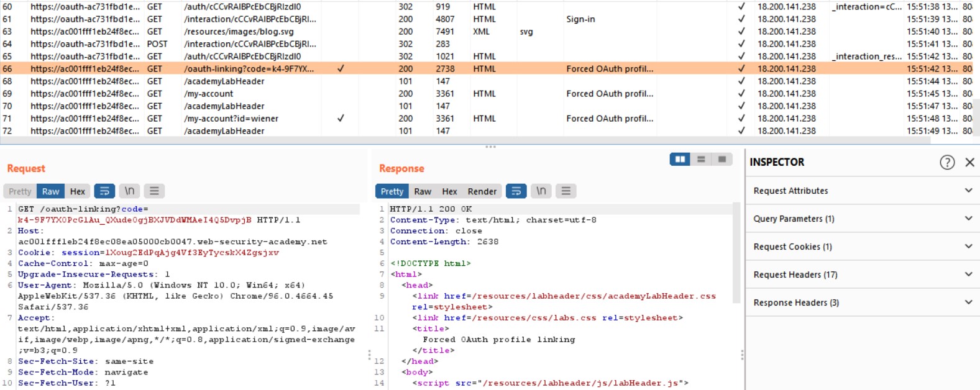Click XML MIME type cell in row 63
Screen dimensions: 980x390
(481, 32)
